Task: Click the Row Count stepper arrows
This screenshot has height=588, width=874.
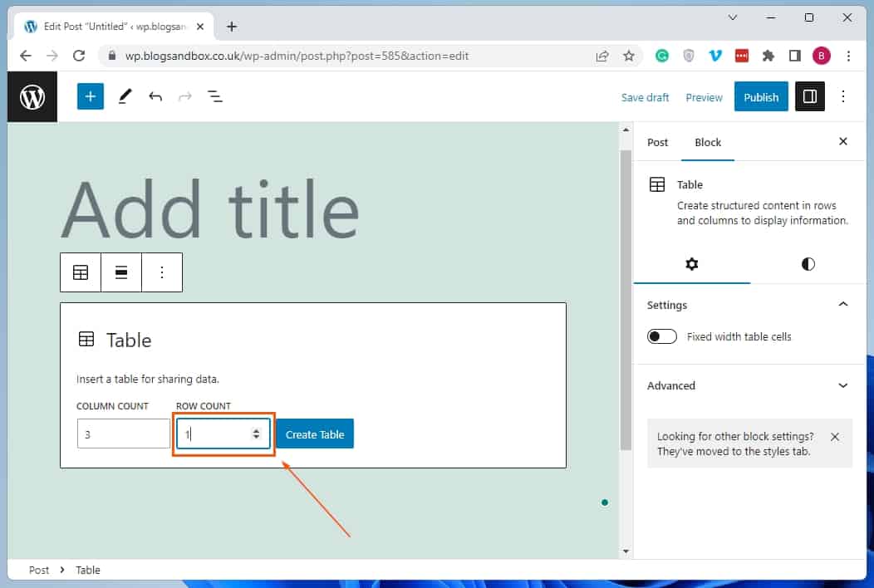Action: pyautogui.click(x=256, y=434)
